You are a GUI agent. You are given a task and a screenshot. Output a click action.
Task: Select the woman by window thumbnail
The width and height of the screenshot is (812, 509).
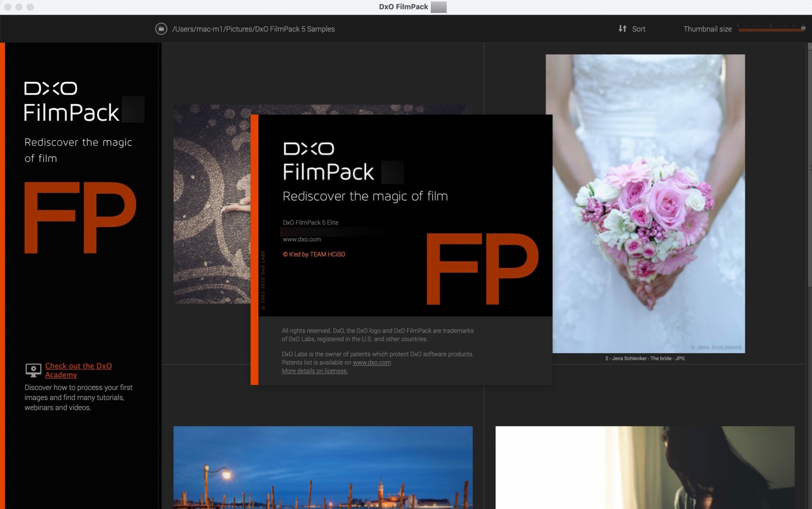coord(645,467)
